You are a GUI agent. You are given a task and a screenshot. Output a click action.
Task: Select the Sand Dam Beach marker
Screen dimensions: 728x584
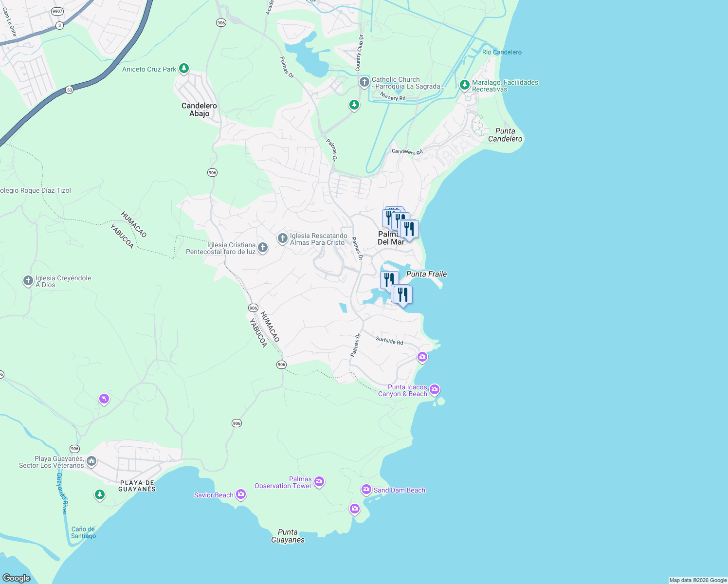365,490
